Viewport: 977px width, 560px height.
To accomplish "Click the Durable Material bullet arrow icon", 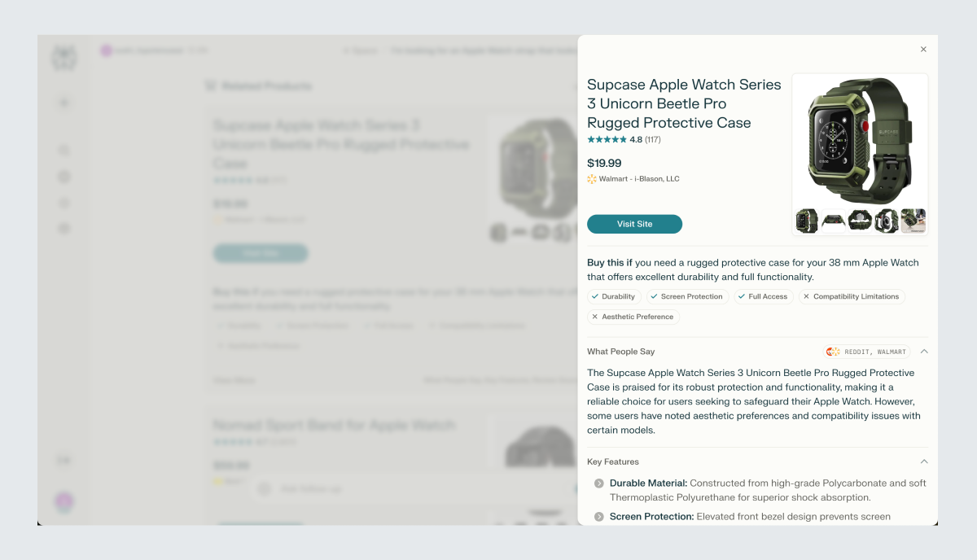I will pos(599,483).
